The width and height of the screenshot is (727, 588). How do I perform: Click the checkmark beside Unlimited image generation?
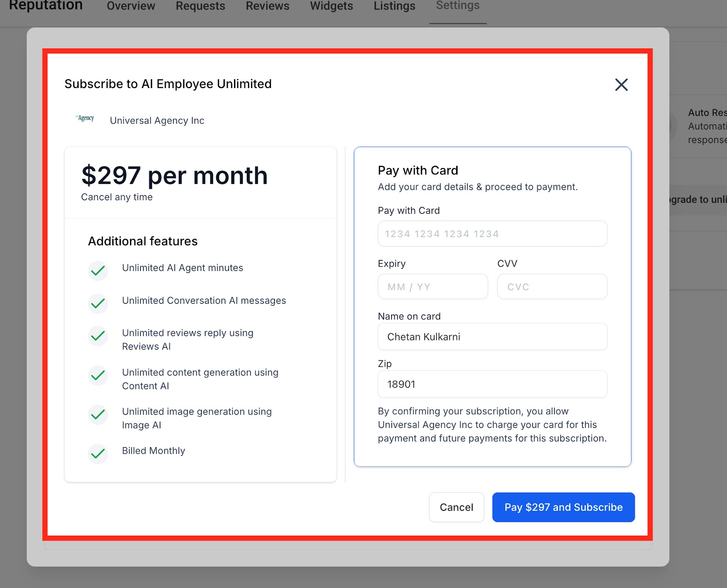[98, 415]
